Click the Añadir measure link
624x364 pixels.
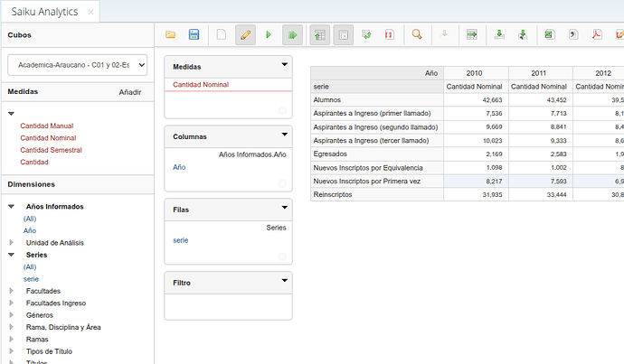pyautogui.click(x=130, y=92)
